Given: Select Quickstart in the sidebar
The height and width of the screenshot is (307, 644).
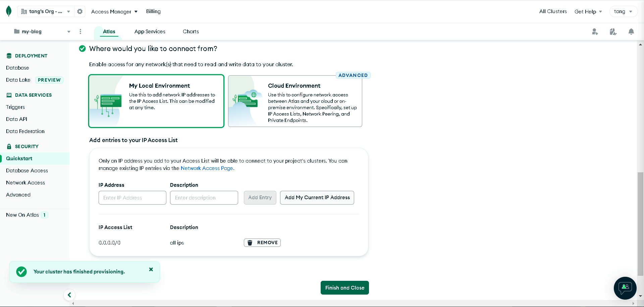Looking at the screenshot, I should 35,159.
